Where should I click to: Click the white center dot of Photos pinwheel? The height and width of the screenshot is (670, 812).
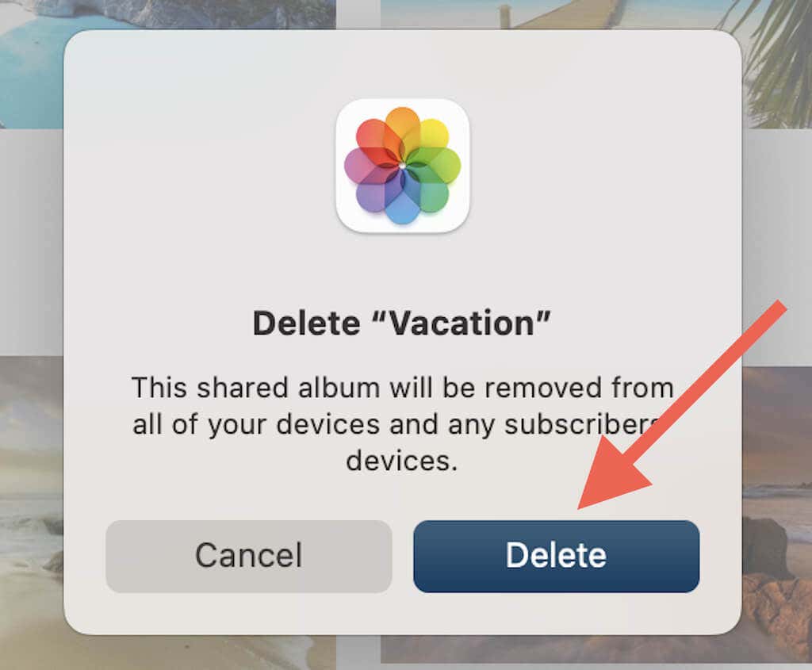click(402, 166)
